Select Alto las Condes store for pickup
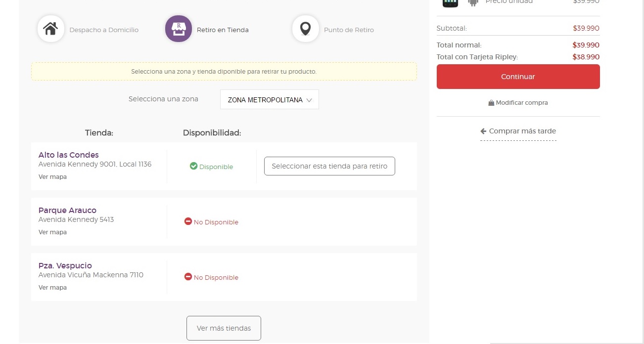 (x=329, y=167)
